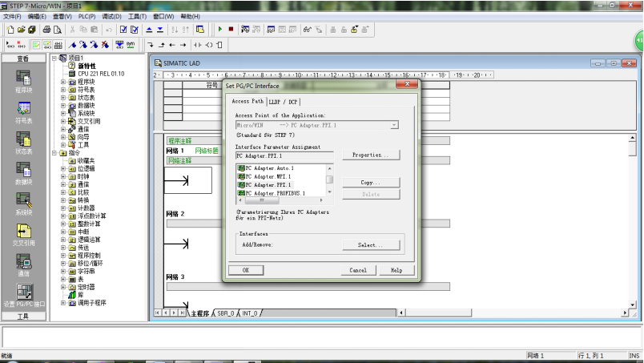The height and width of the screenshot is (363, 644).
Task: Switch to the LLDP / DCP tab
Action: coord(283,102)
